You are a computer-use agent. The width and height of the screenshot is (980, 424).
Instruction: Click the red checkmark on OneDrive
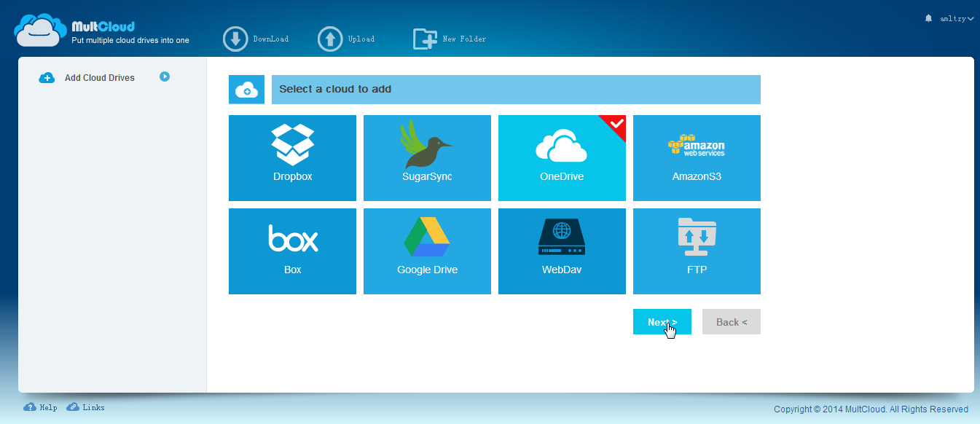pos(616,124)
